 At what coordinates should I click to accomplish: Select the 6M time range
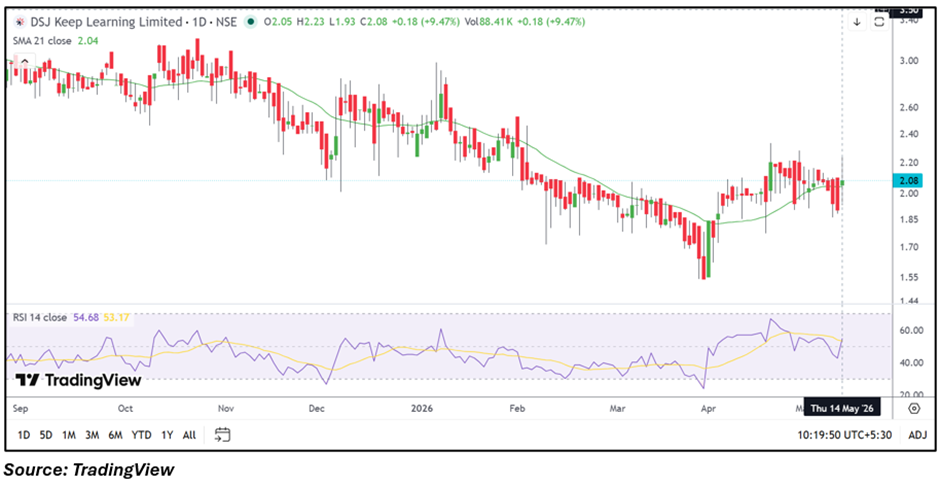(x=115, y=435)
